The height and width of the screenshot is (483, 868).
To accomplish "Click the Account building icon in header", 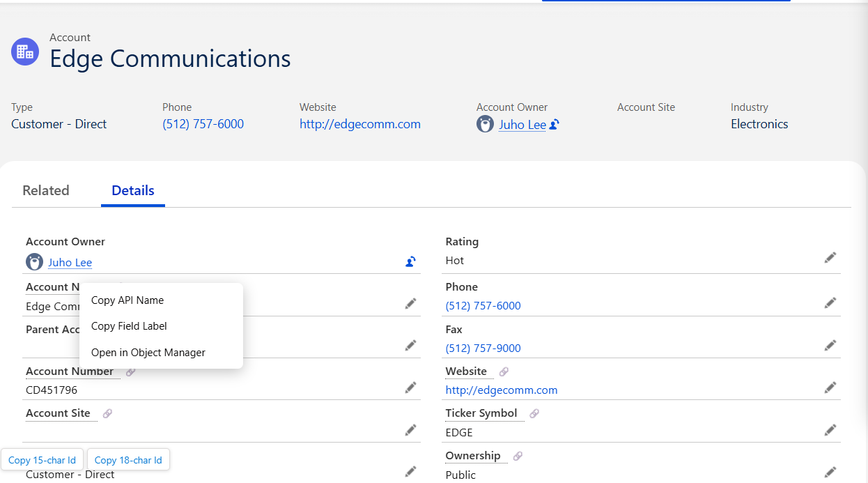I will tap(25, 52).
